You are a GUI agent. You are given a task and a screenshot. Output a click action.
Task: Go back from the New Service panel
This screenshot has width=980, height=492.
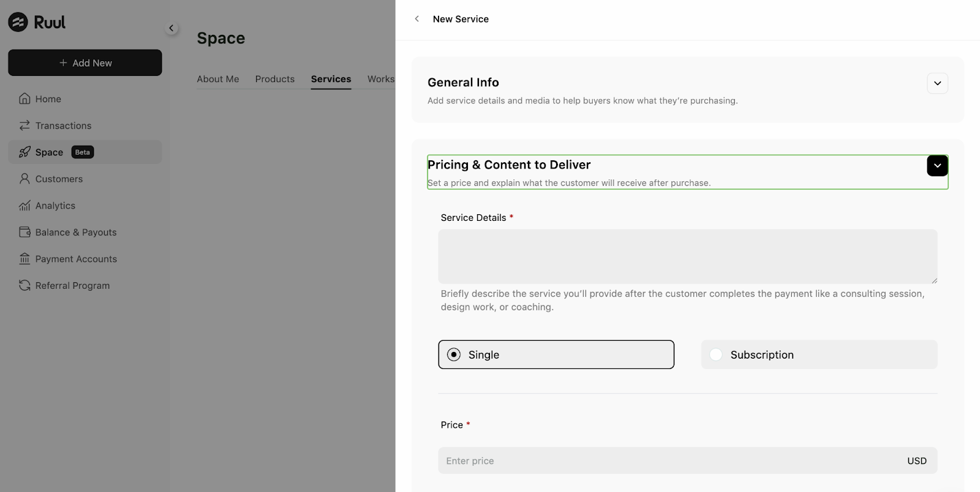[x=417, y=19]
